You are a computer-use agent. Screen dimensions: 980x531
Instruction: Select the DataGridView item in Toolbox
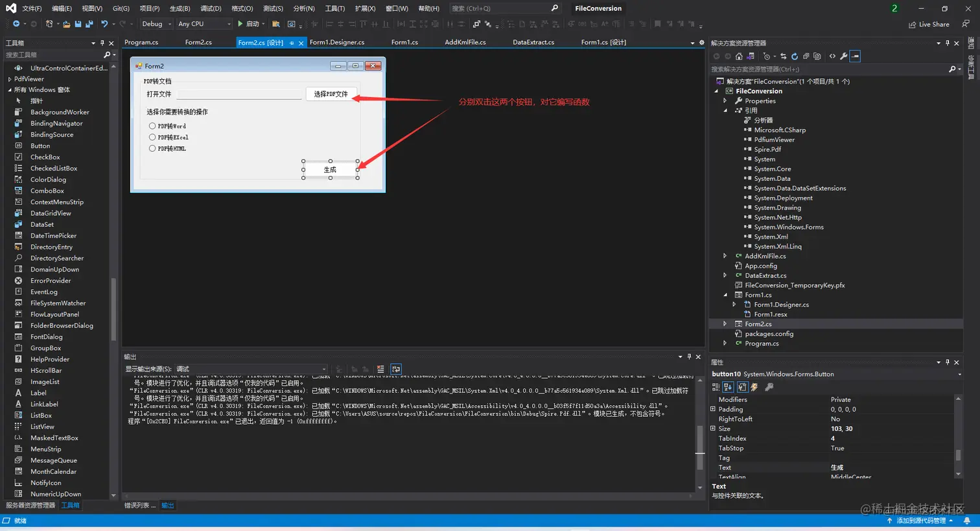click(x=51, y=213)
